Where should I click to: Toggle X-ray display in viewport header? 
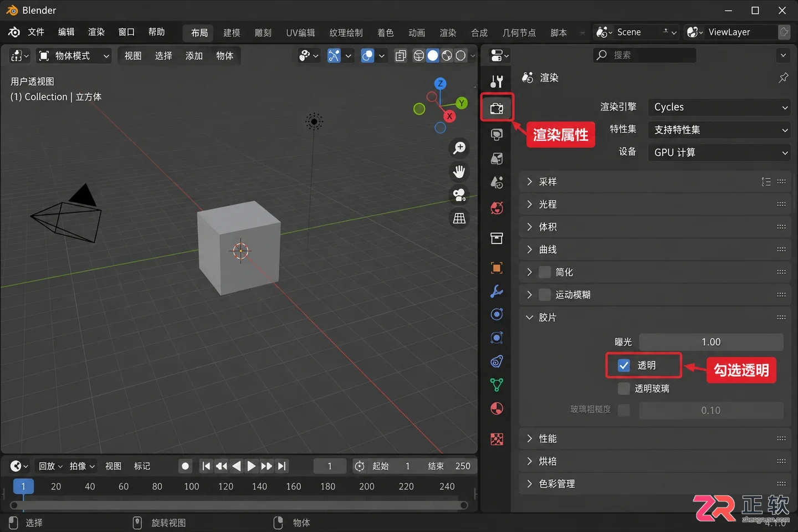coord(401,55)
